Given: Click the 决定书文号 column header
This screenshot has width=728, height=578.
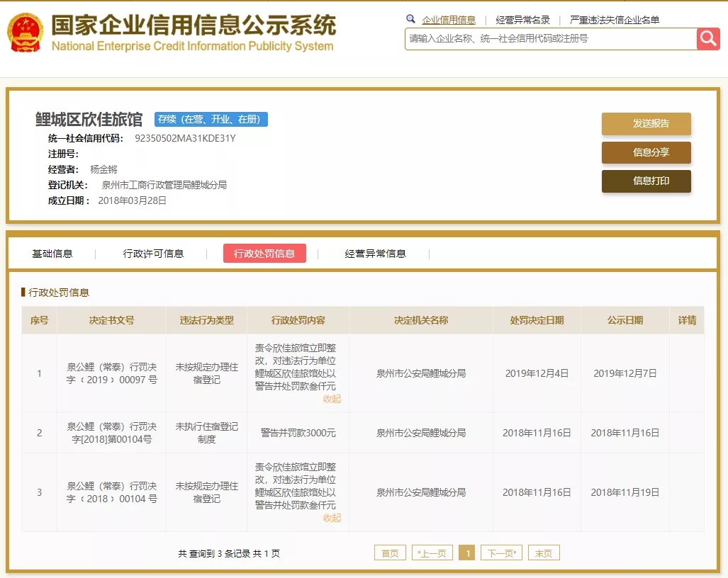Looking at the screenshot, I should [111, 320].
